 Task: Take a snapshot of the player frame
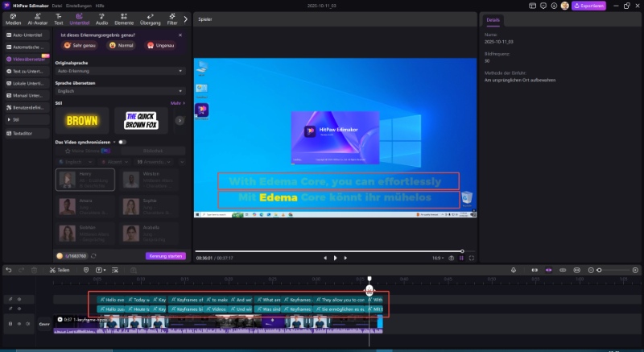(x=452, y=258)
